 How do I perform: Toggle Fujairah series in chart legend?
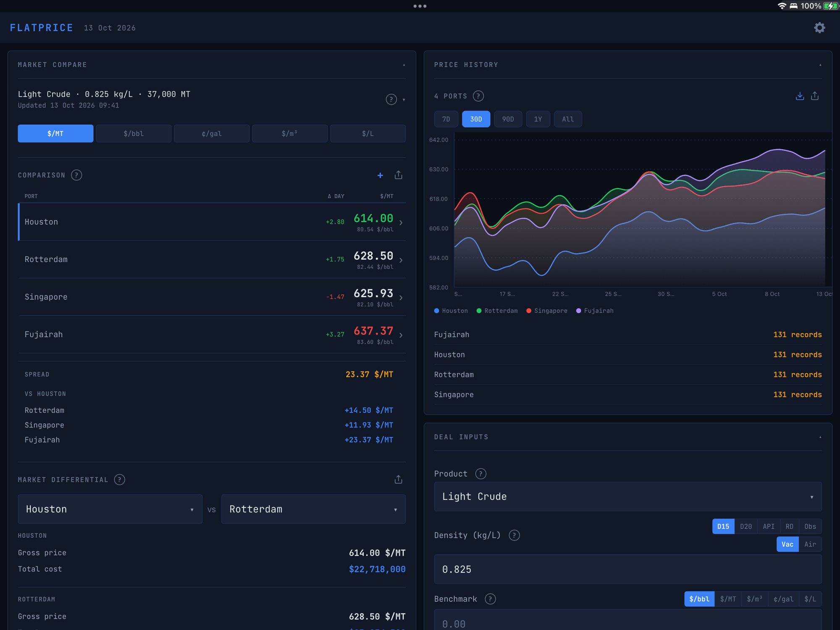click(x=595, y=311)
